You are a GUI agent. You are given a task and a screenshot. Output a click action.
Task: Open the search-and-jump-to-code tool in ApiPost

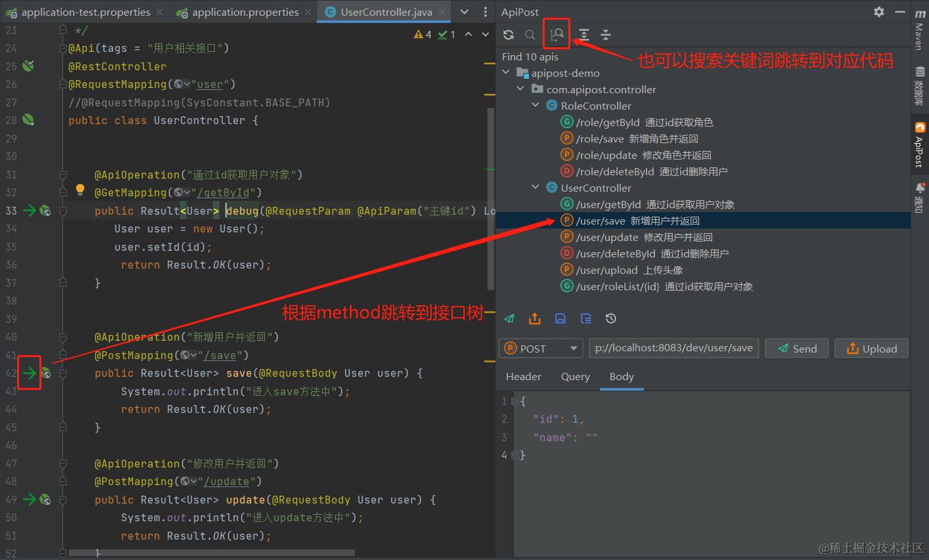(x=557, y=35)
